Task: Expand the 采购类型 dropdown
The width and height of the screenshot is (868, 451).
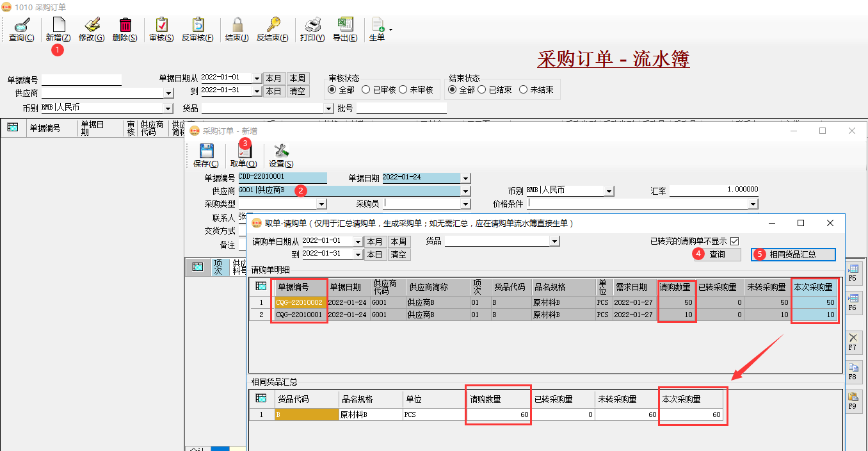Action: pyautogui.click(x=322, y=204)
